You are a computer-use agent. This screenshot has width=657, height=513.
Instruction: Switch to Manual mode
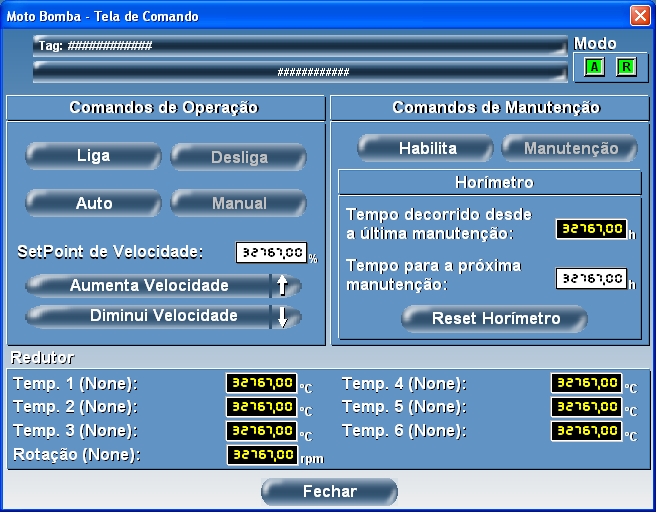[238, 203]
